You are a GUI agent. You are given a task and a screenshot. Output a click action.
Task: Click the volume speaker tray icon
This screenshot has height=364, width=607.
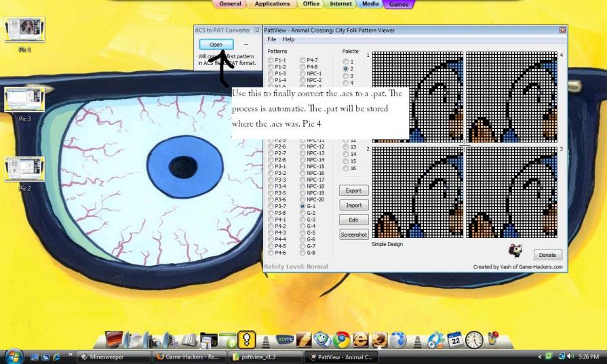click(x=570, y=357)
